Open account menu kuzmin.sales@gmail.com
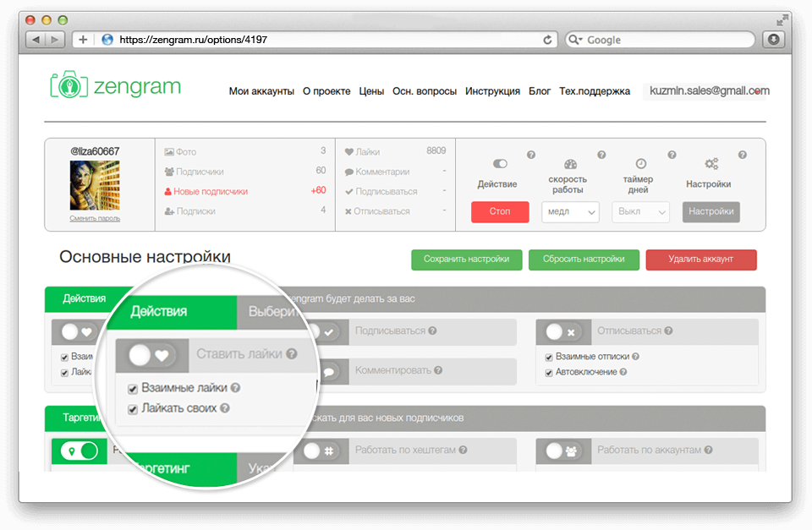The image size is (812, 530). pos(709,90)
